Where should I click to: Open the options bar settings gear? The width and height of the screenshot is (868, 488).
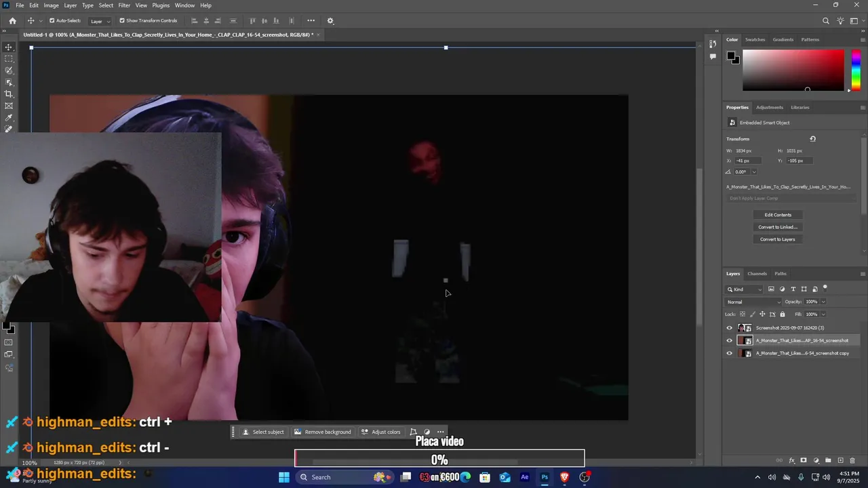[x=330, y=21]
